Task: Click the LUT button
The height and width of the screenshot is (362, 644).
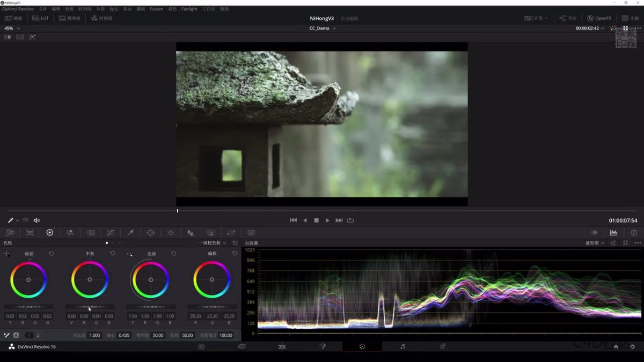Action: tap(40, 18)
